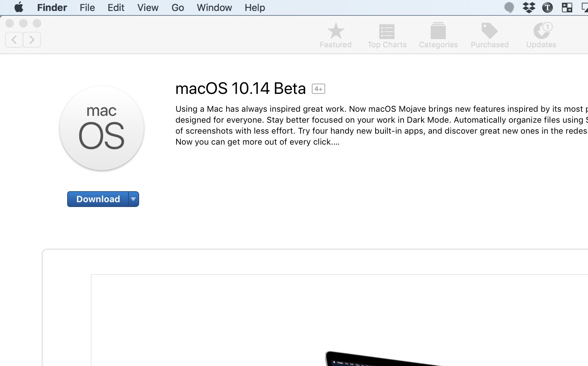
Task: Open the Featured tab with star icon
Action: click(335, 36)
